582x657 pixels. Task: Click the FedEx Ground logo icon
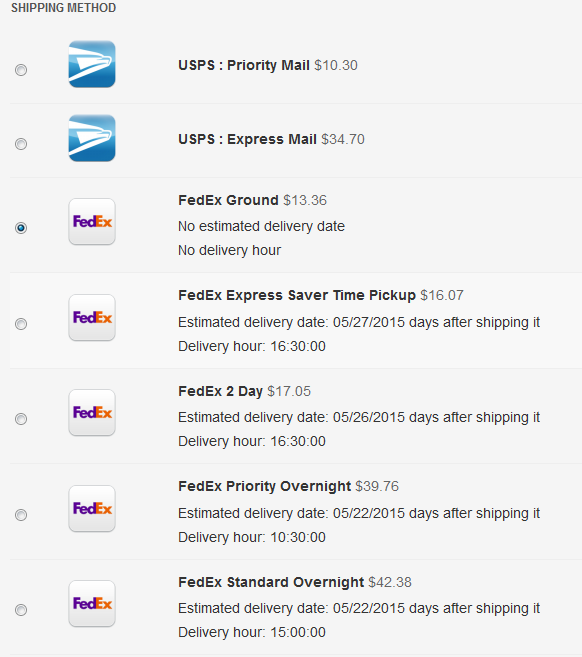coord(92,221)
